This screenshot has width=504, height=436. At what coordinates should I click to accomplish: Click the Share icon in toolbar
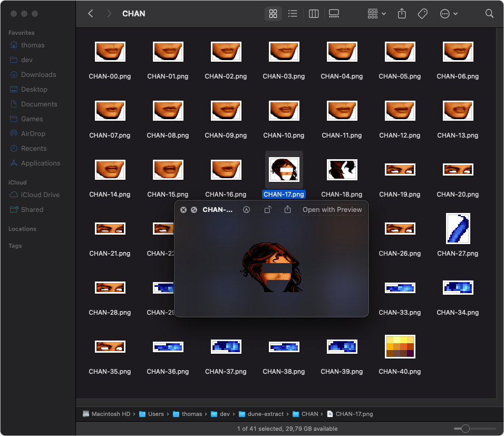(x=402, y=14)
